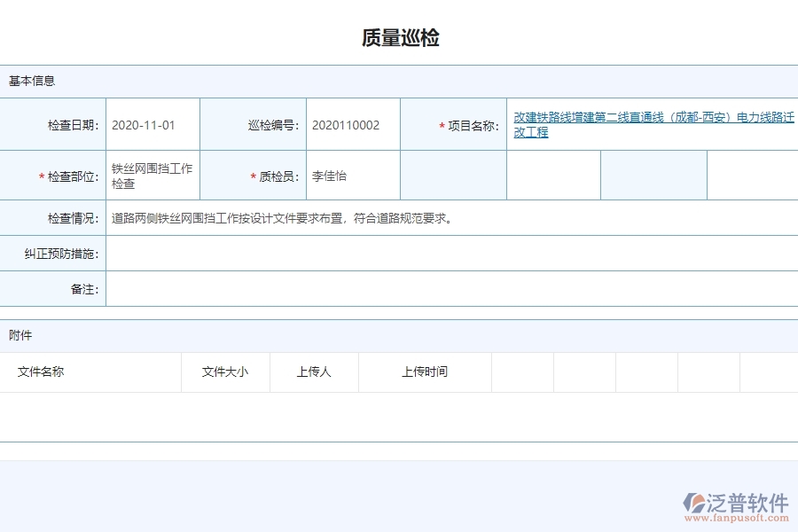Click the 上传时间 column header
798x532 pixels.
[425, 372]
